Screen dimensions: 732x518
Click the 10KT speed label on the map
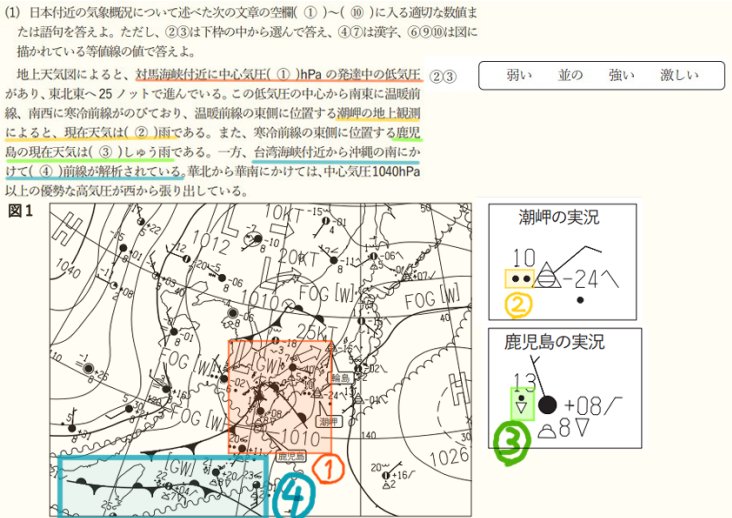(283, 213)
